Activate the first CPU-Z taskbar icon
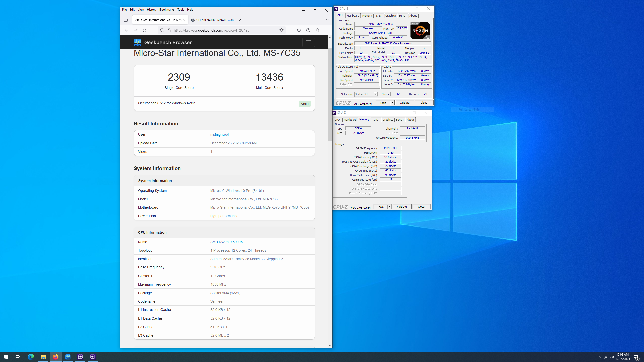Image resolution: width=644 pixels, height=362 pixels. click(x=80, y=357)
